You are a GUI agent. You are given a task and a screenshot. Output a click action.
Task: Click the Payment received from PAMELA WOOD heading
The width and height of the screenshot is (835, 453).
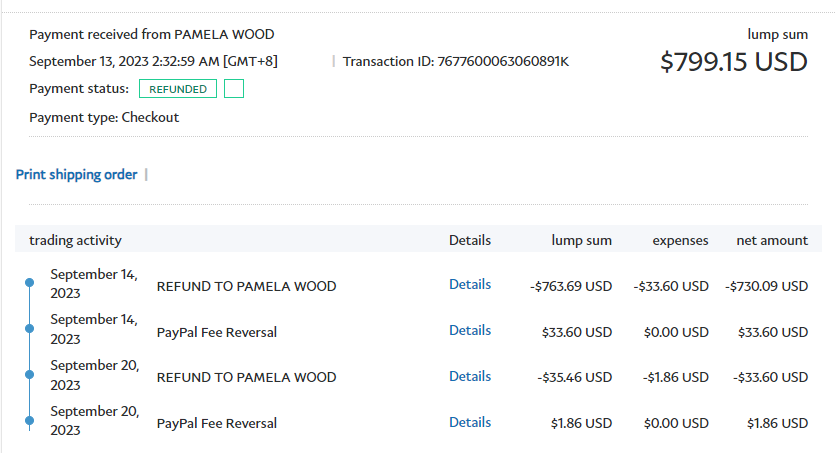pyautogui.click(x=151, y=35)
